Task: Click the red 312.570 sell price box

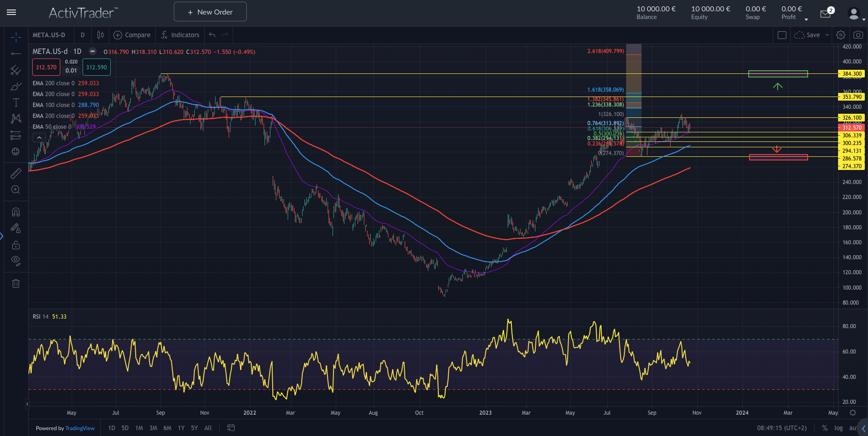Action: pos(46,68)
